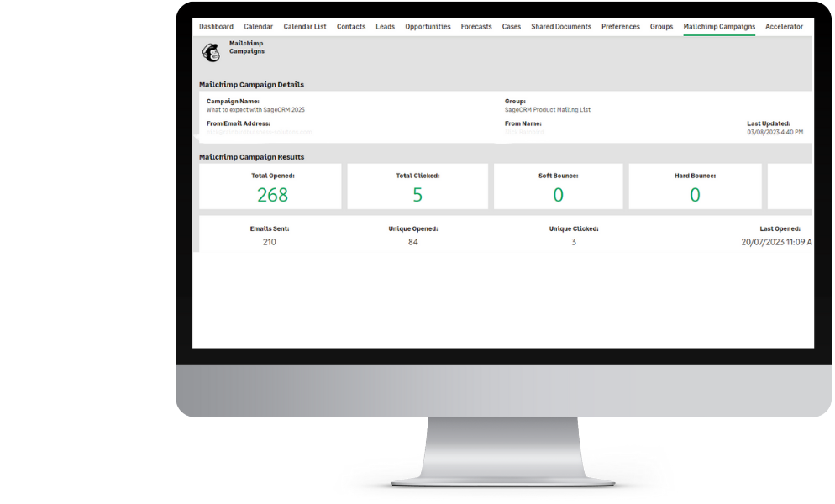Click the Last Updated value 03/08/2023 4:40 PM
This screenshot has height=504, width=835.
click(x=775, y=132)
